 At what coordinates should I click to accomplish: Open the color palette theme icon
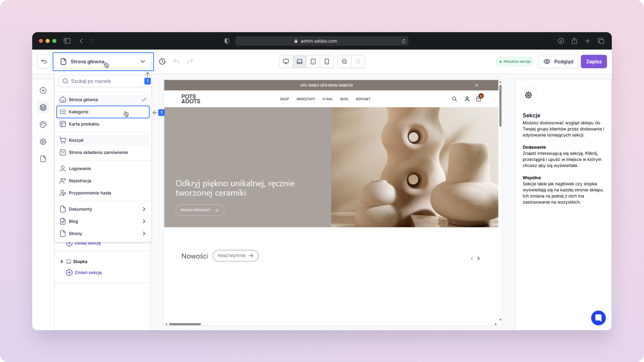(x=43, y=125)
